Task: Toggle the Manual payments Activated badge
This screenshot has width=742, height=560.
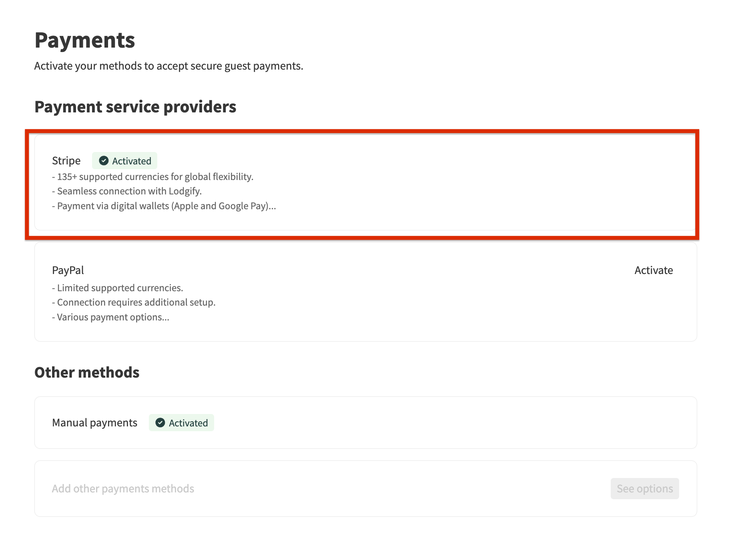Action: [181, 423]
